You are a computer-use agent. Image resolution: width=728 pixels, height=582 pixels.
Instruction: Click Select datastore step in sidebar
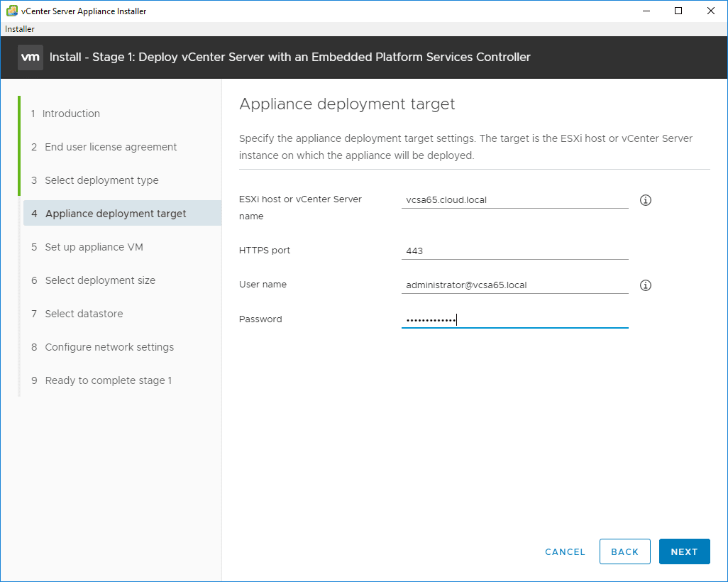tap(84, 314)
